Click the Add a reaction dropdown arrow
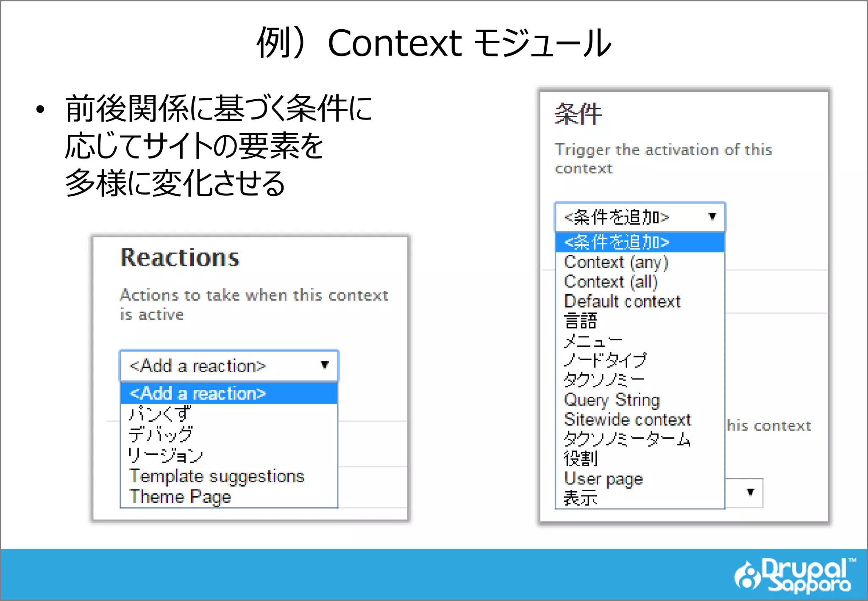868x601 pixels. (x=325, y=365)
